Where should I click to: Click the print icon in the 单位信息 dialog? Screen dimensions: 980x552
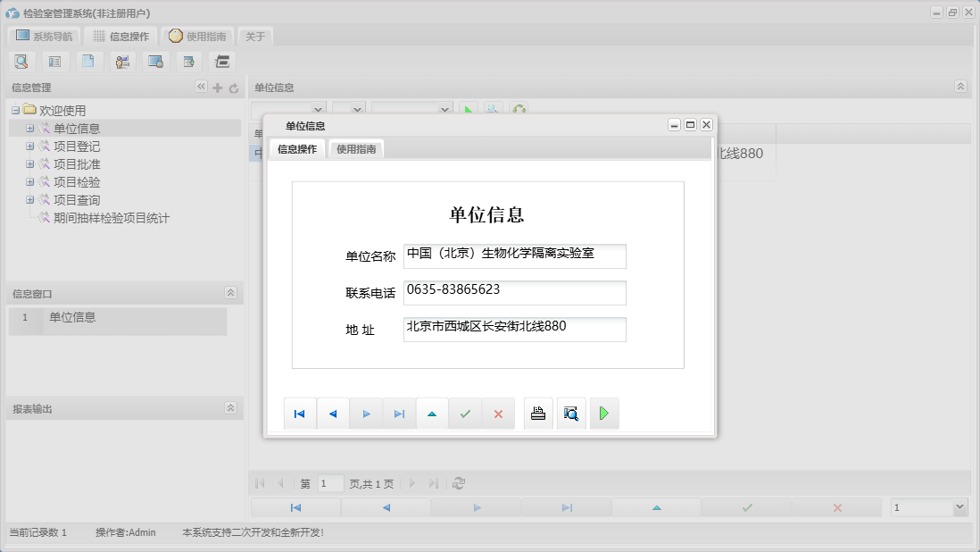[538, 413]
